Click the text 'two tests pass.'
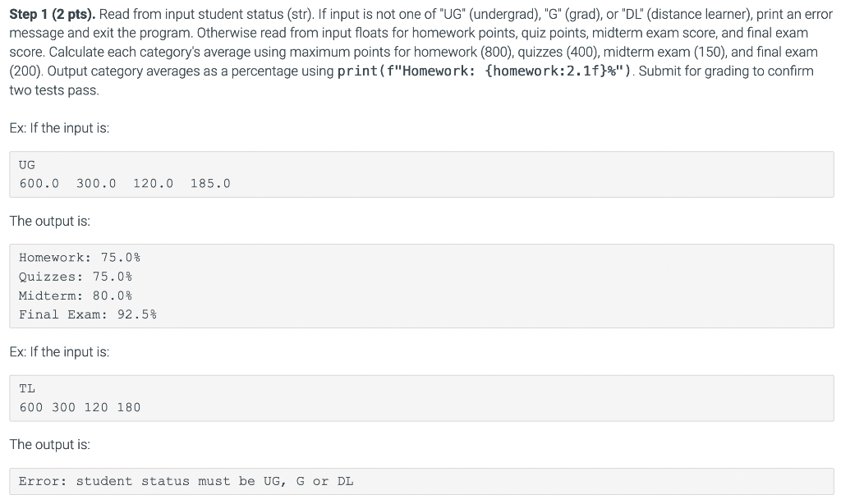Image resolution: width=841 pixels, height=504 pixels. [x=54, y=90]
